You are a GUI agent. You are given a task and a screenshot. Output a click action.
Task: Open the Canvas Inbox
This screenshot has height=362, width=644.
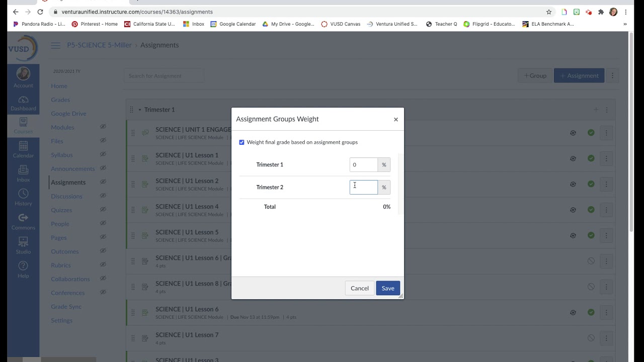23,174
